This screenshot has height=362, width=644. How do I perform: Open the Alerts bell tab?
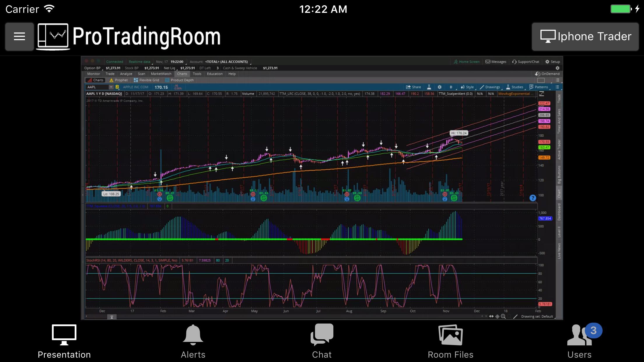click(x=193, y=342)
